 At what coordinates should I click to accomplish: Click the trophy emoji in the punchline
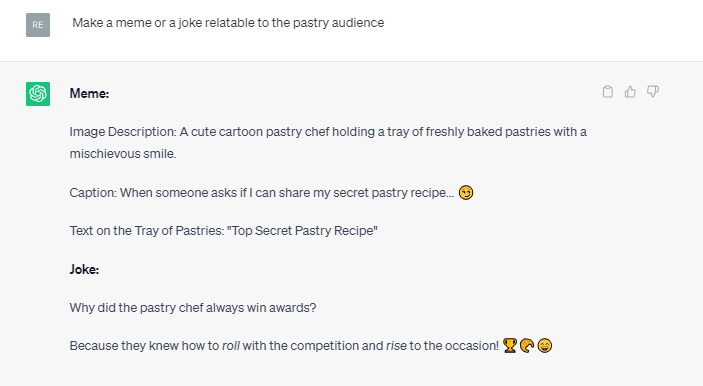[510, 346]
